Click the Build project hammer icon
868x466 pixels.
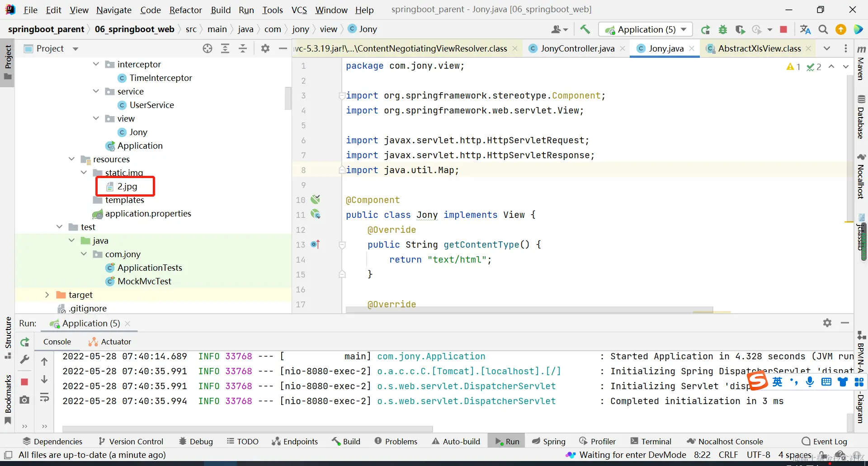585,29
